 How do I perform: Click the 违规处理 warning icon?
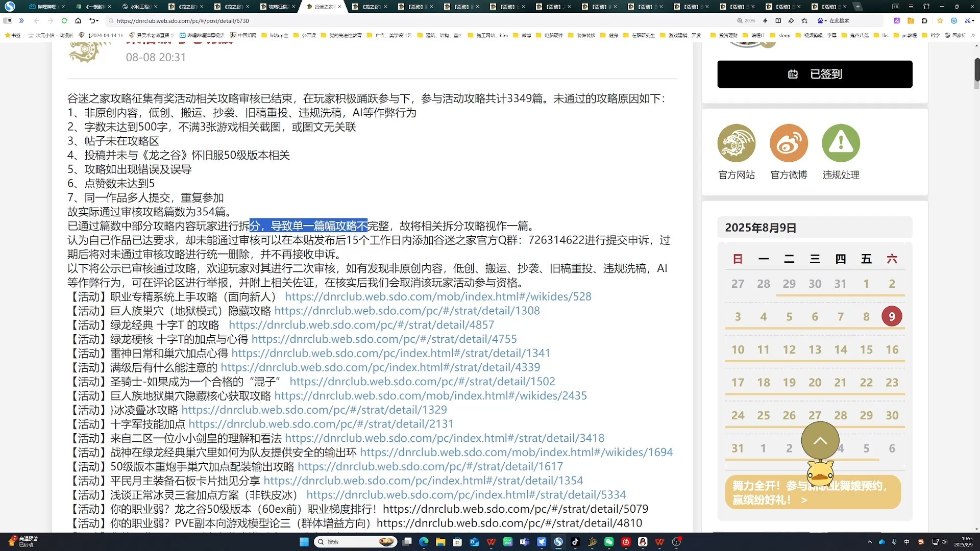[x=841, y=143]
